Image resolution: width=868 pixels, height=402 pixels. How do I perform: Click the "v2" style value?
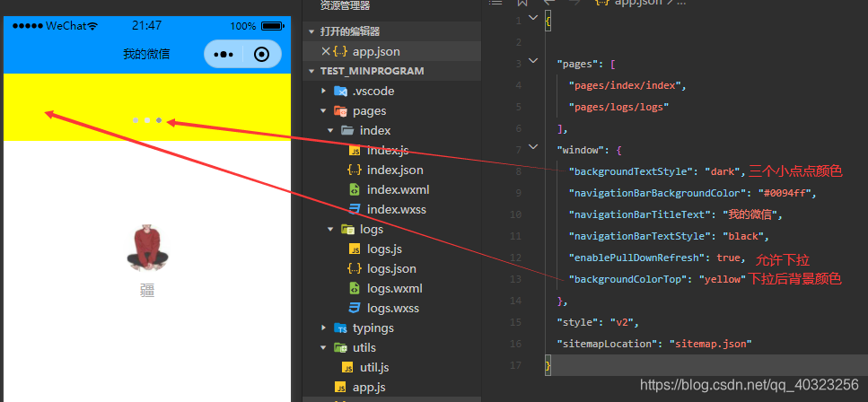pos(622,322)
